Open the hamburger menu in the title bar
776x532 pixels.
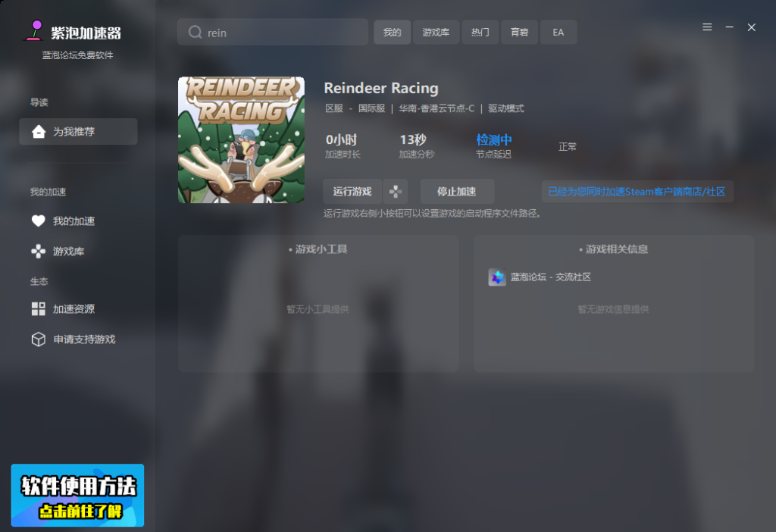(707, 27)
